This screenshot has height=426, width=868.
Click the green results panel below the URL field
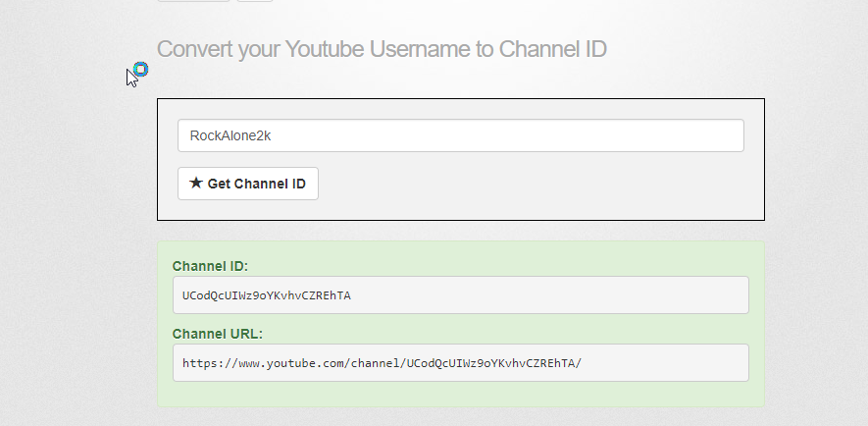click(x=460, y=395)
